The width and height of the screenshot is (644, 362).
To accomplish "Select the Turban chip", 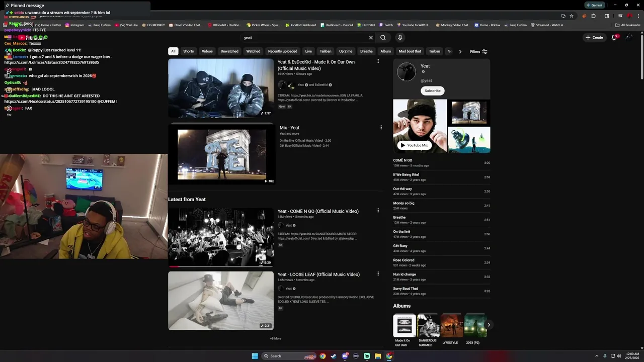I will (x=434, y=51).
